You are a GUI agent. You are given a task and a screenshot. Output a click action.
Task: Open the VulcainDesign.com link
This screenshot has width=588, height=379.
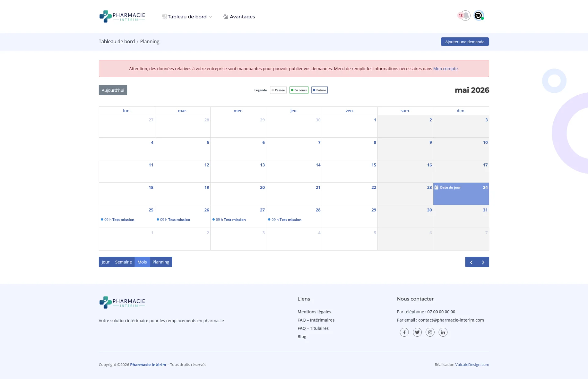tap(472, 365)
